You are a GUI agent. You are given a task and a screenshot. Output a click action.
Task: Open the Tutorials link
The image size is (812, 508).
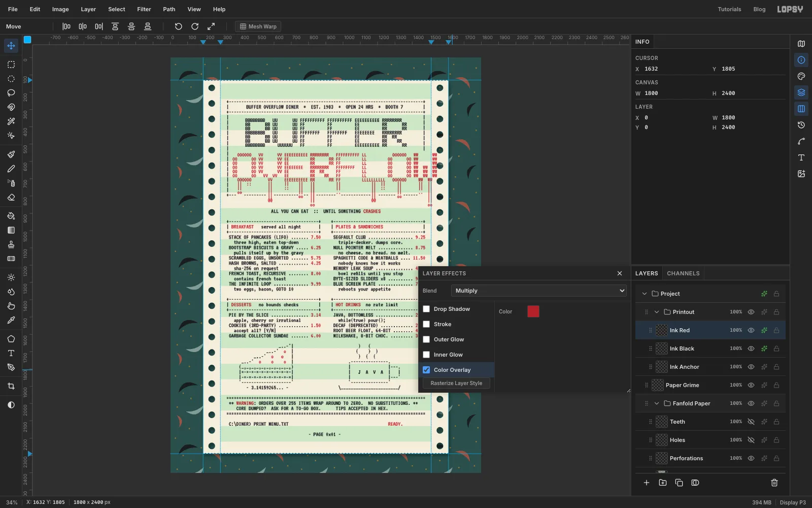tap(729, 9)
